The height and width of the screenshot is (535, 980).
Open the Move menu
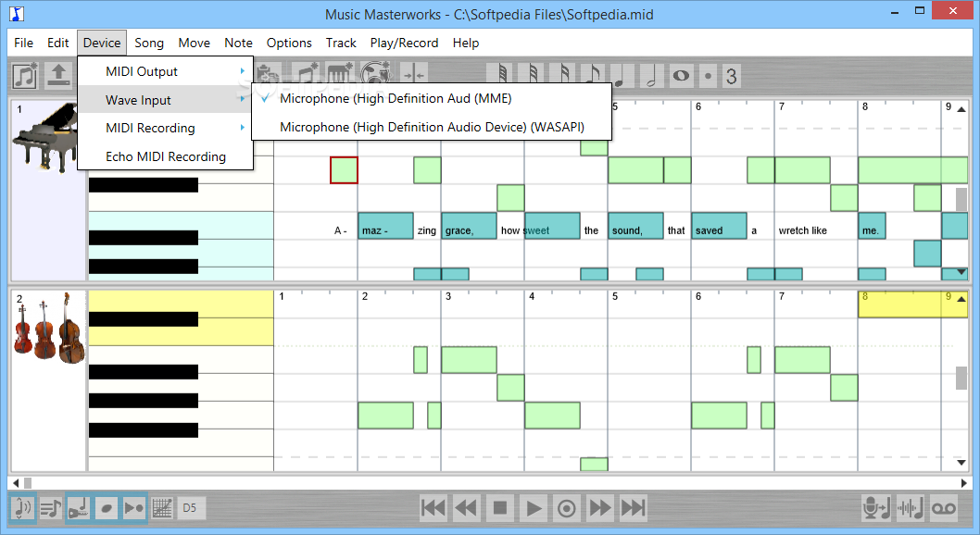tap(195, 44)
